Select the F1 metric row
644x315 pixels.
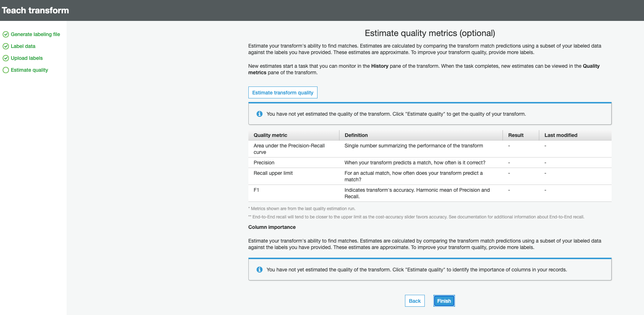tap(256, 190)
